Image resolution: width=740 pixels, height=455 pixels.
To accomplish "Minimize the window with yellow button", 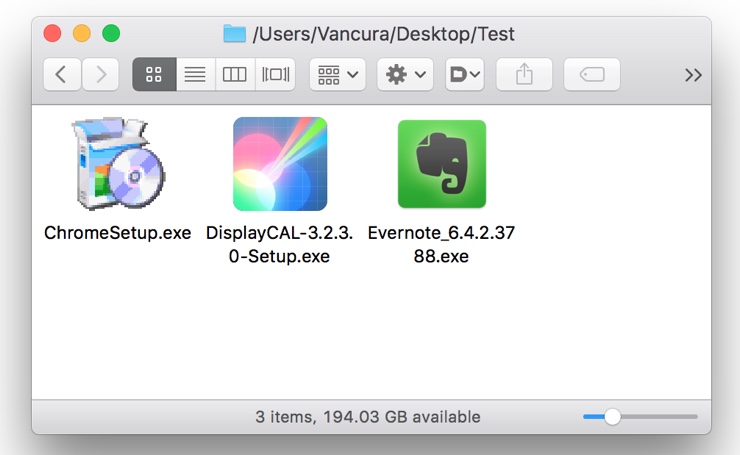I will tap(82, 34).
